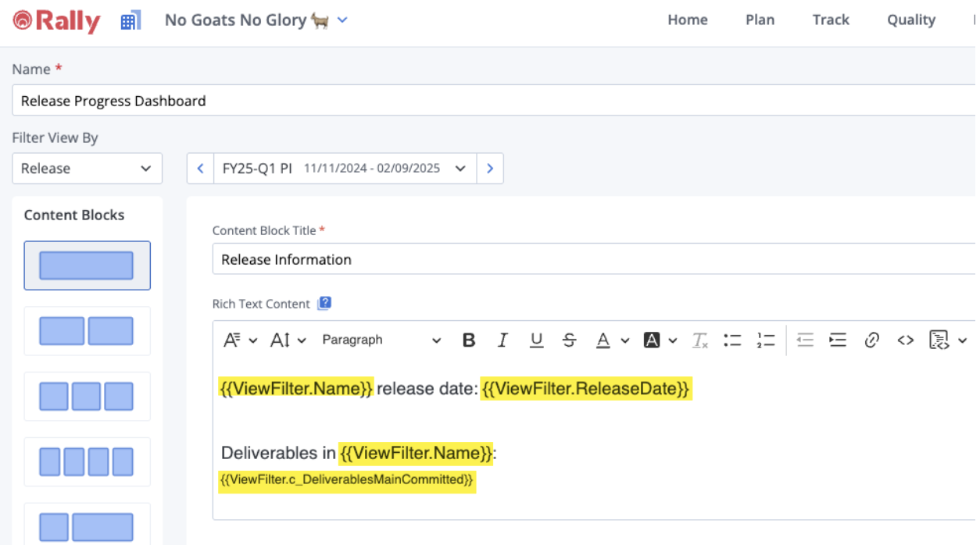Apply underline formatting in editor
This screenshot has width=980, height=545.
click(x=536, y=340)
